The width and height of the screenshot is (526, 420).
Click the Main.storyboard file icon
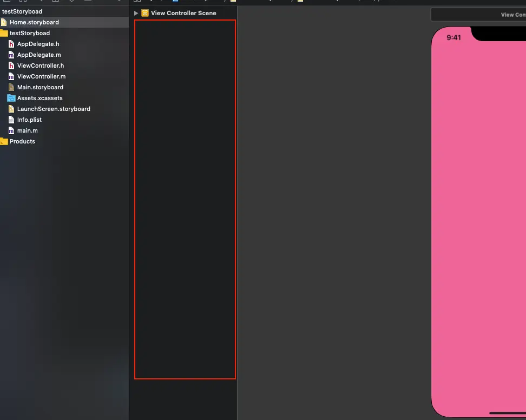[x=11, y=87]
